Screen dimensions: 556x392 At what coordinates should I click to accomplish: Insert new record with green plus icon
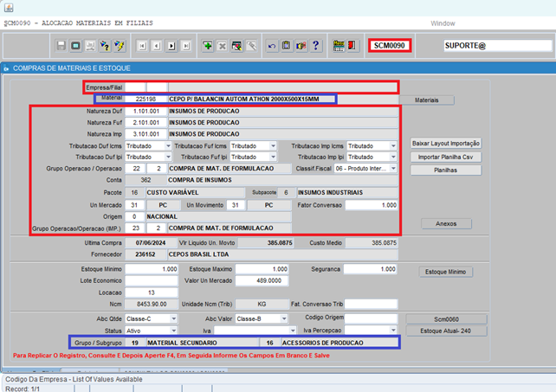click(x=208, y=46)
